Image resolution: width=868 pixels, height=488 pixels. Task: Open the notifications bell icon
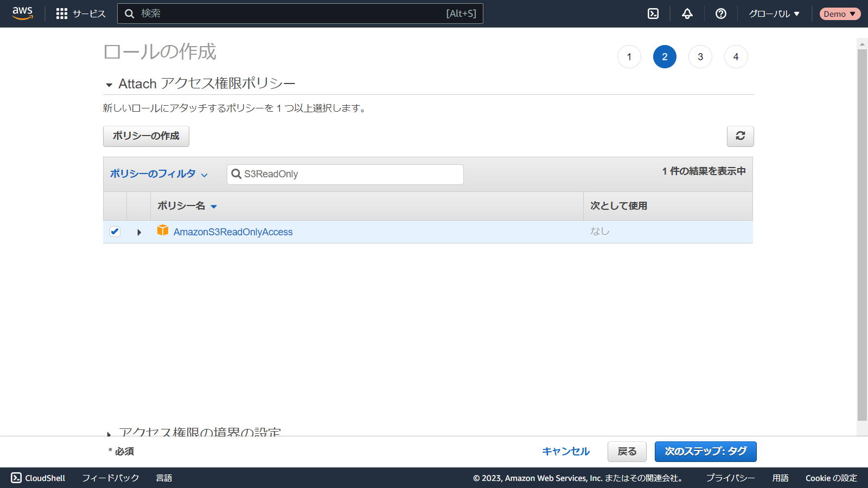pyautogui.click(x=687, y=14)
